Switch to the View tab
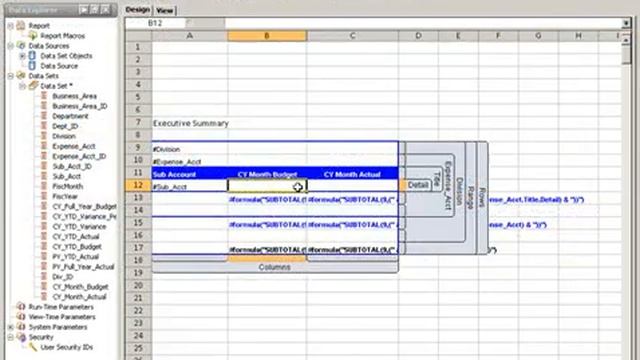Viewport: 640px width, 360px height. 164,11
